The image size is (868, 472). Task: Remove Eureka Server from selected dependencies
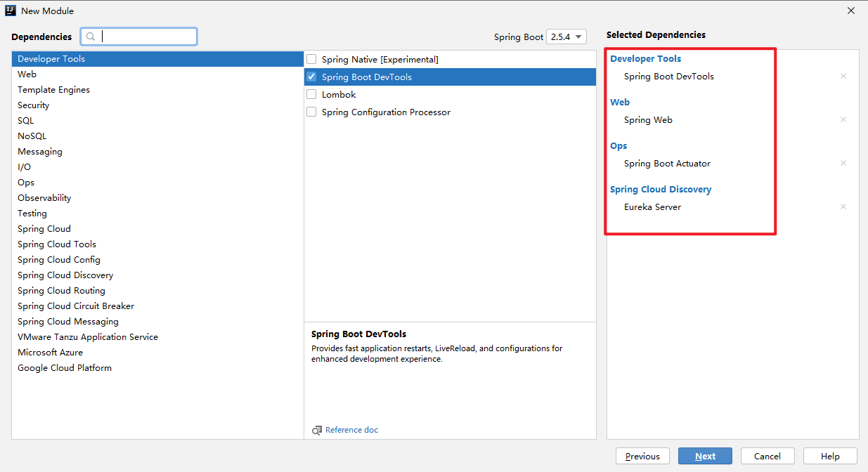[843, 206]
